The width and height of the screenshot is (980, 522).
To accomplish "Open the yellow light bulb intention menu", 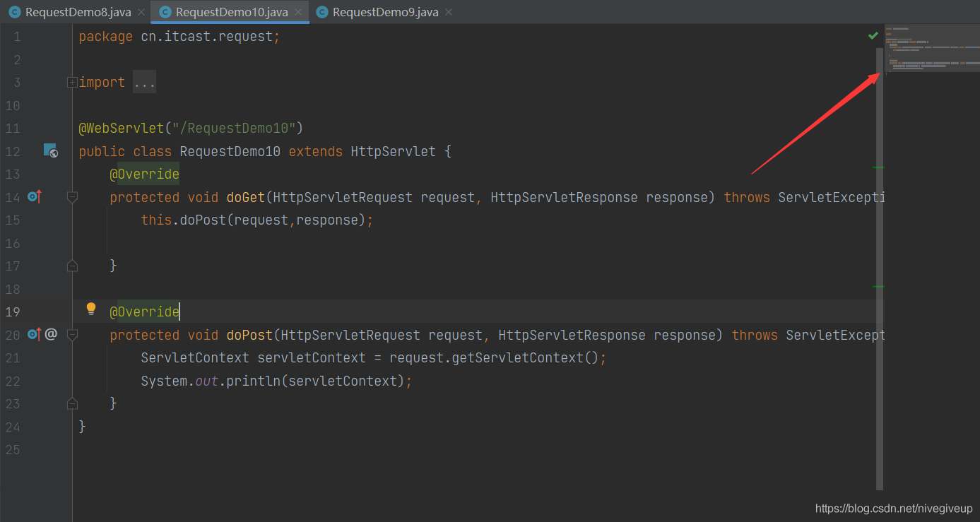I will point(91,309).
